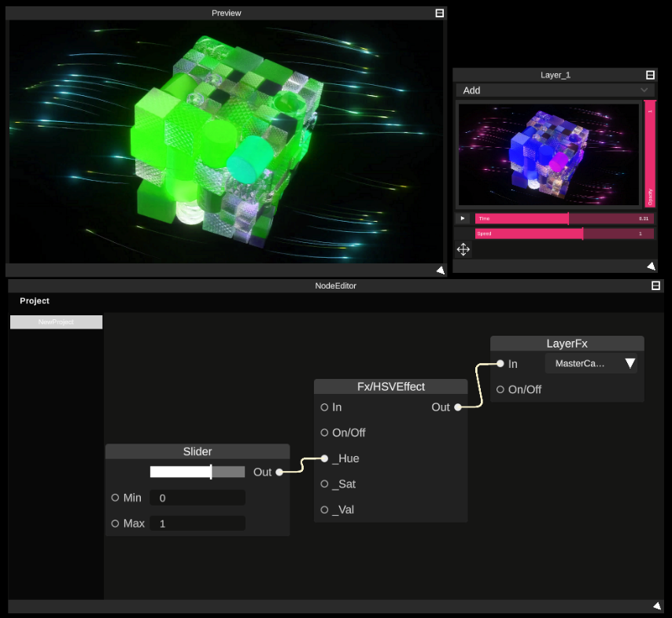Viewport: 672px width, 618px height.
Task: Select the NewProject tab
Action: [56, 322]
